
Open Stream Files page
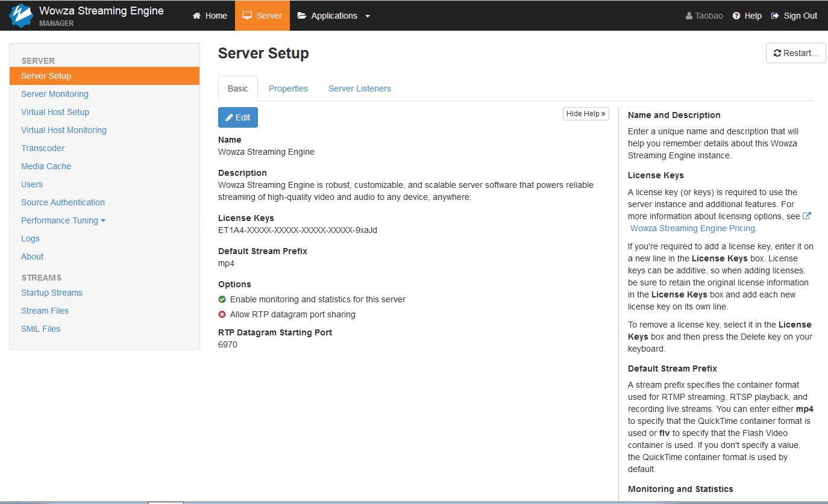click(45, 311)
